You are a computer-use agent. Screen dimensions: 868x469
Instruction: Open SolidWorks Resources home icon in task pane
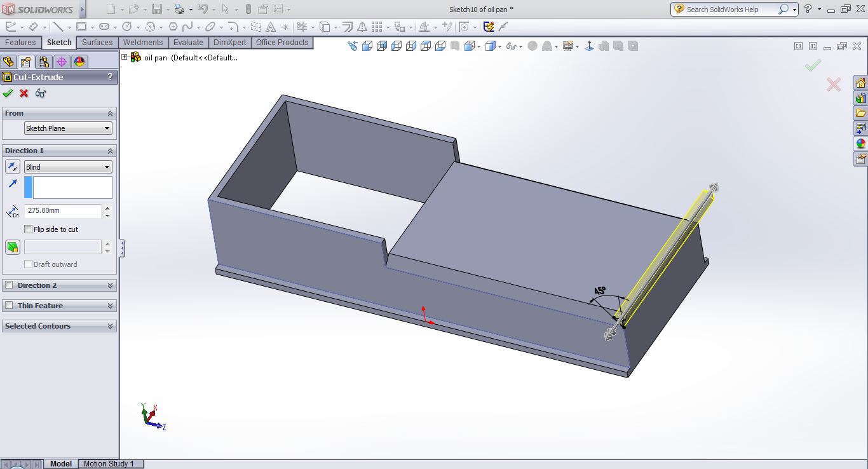860,83
